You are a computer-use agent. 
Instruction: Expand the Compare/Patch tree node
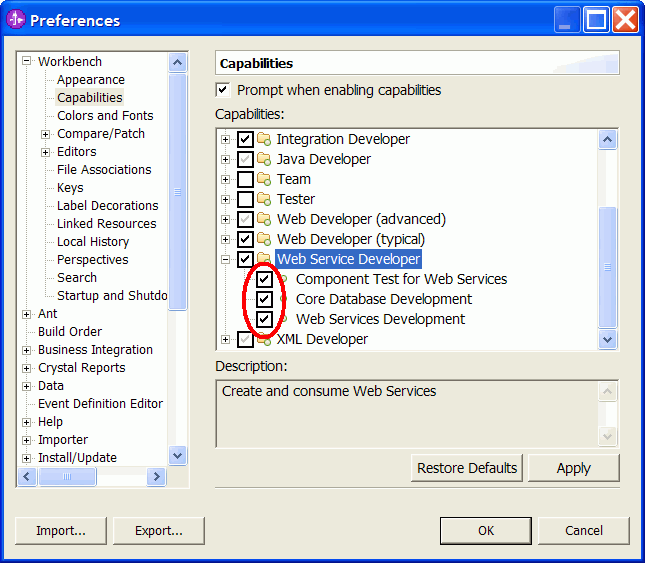[45, 134]
